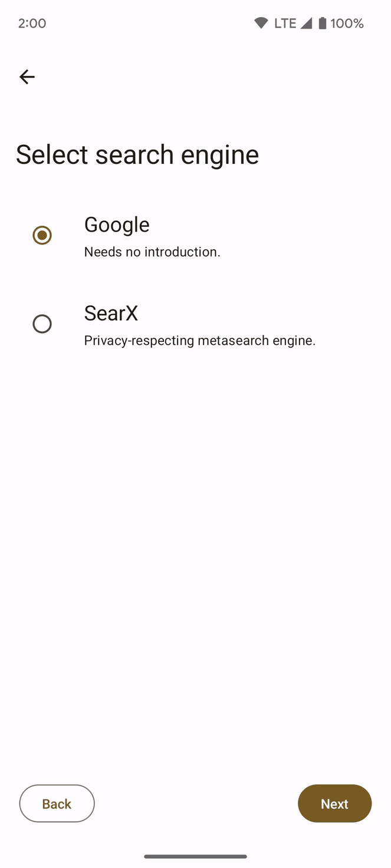Tap the 2:00 clock in status bar
This screenshot has width=391, height=868.
[32, 24]
